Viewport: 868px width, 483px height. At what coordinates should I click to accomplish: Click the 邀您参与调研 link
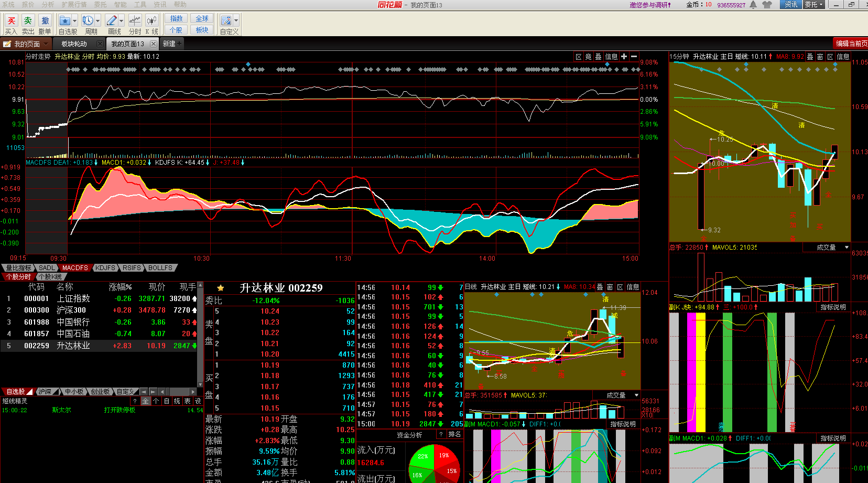coord(650,5)
